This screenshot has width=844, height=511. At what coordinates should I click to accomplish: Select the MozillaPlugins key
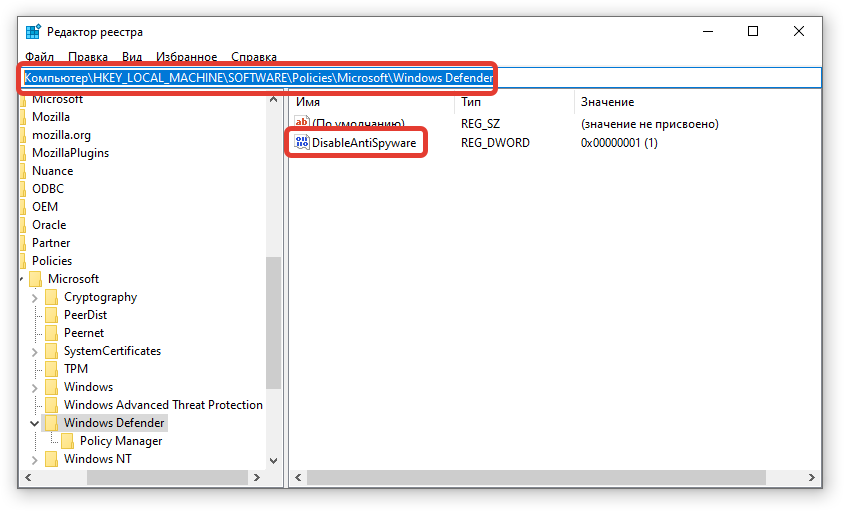(71, 153)
